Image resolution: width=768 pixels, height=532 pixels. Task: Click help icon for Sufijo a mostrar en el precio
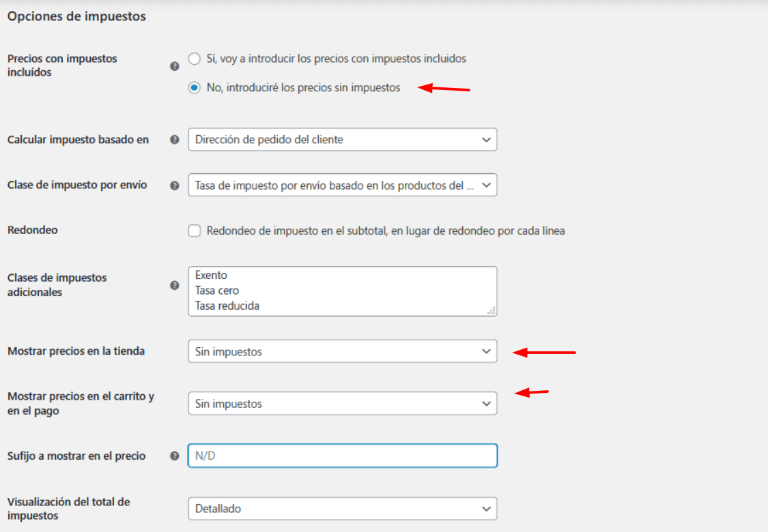(x=174, y=456)
